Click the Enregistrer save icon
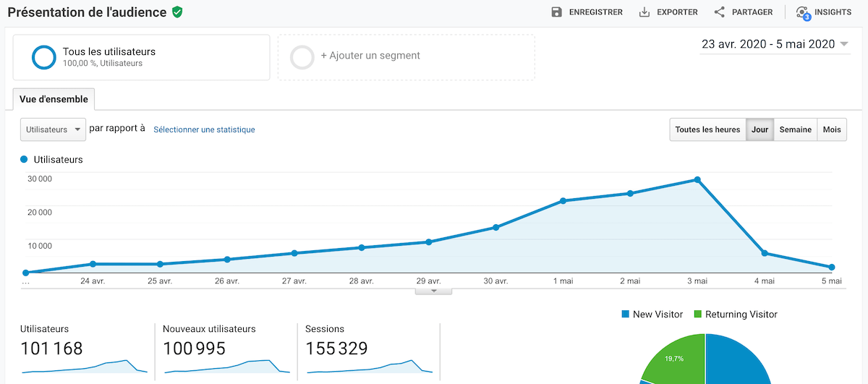Screen dimensions: 868x384 click(557, 12)
